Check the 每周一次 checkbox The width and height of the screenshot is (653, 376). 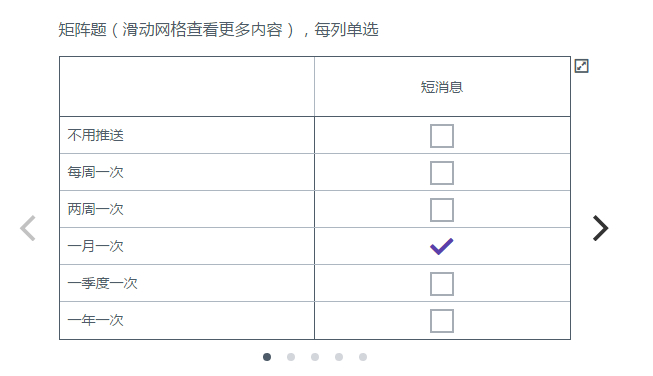[442, 173]
